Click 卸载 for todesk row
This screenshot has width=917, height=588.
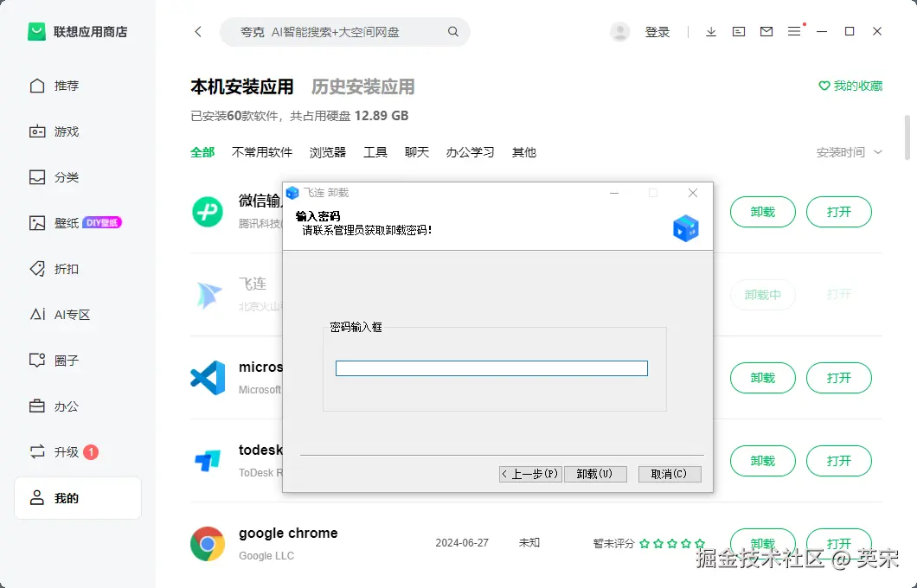pyautogui.click(x=763, y=461)
